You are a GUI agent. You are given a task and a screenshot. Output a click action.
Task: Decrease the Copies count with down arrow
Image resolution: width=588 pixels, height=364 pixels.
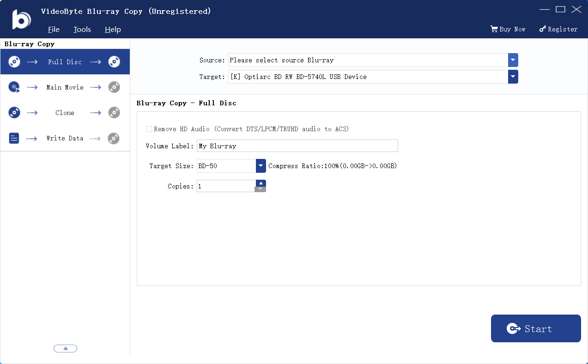(261, 189)
